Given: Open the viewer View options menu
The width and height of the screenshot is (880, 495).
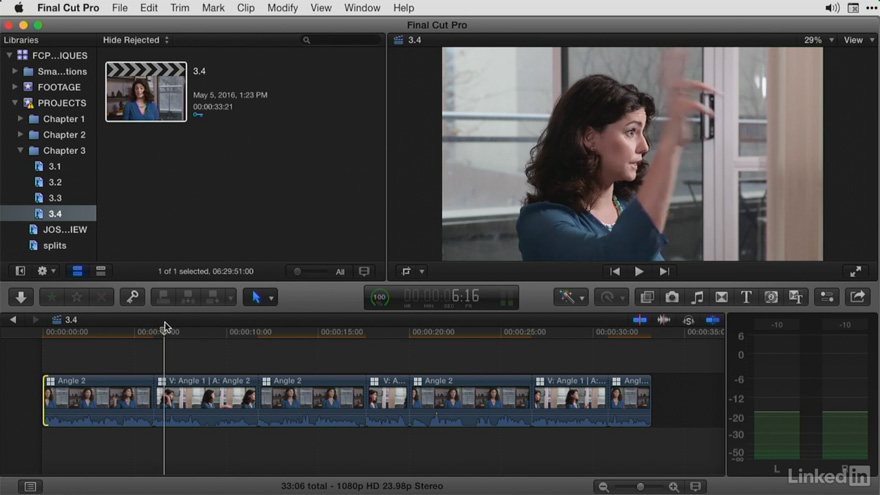Looking at the screenshot, I should point(859,40).
